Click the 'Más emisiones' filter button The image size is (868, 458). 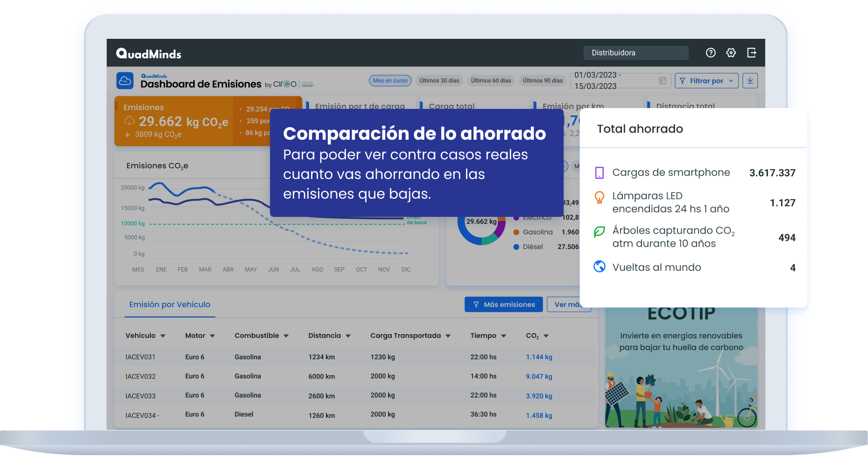pos(503,304)
